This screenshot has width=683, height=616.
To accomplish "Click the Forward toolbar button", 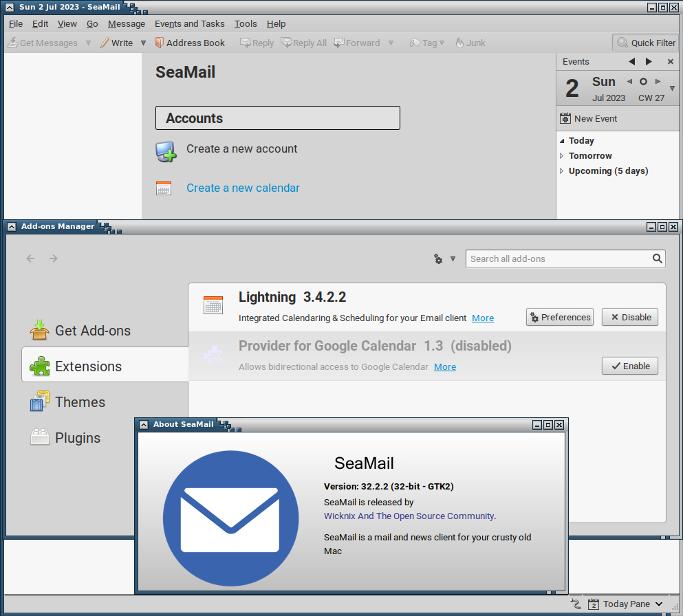I will [x=357, y=43].
